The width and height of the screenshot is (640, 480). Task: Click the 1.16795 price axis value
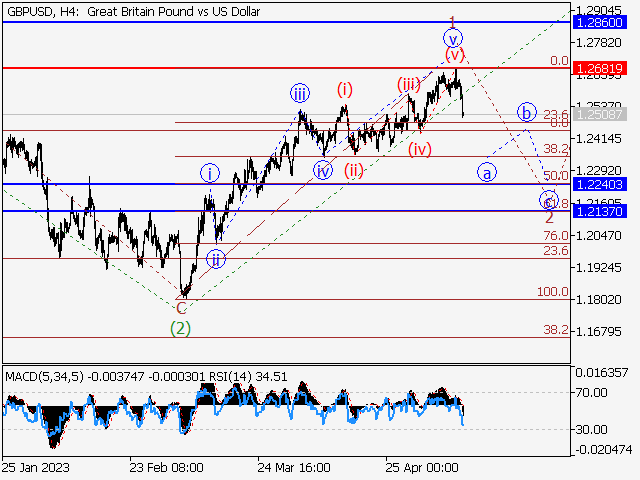point(598,331)
